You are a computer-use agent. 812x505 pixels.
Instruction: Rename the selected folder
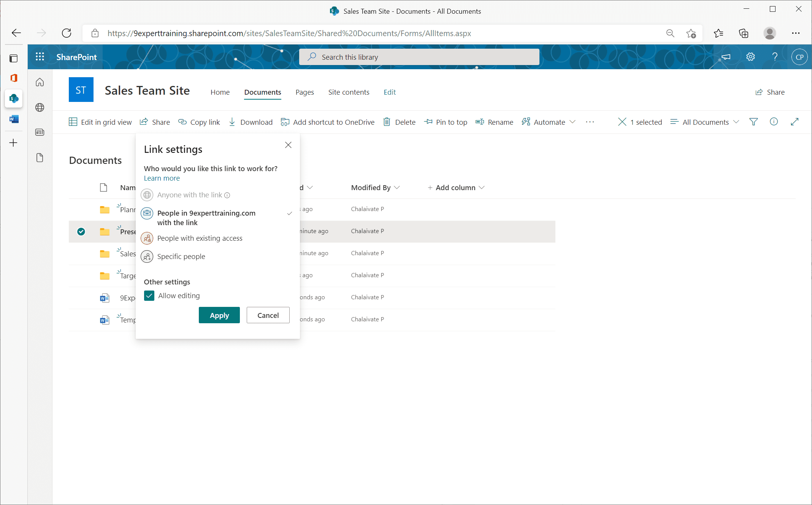(494, 122)
